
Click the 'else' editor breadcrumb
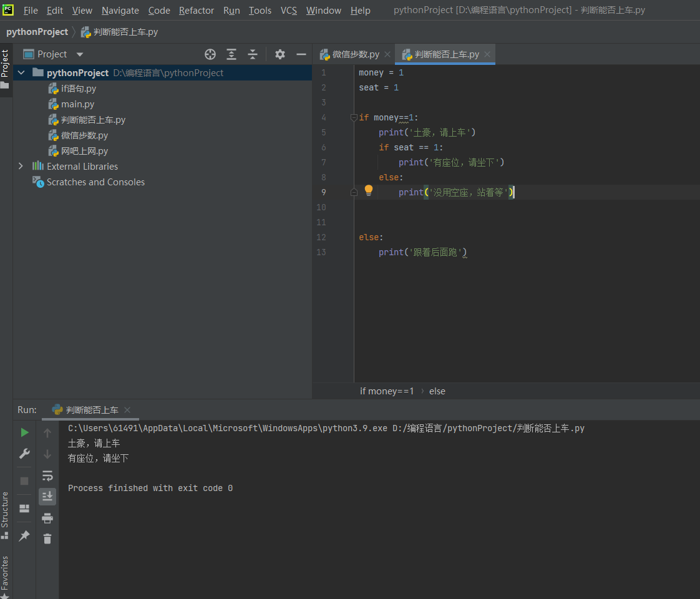437,391
